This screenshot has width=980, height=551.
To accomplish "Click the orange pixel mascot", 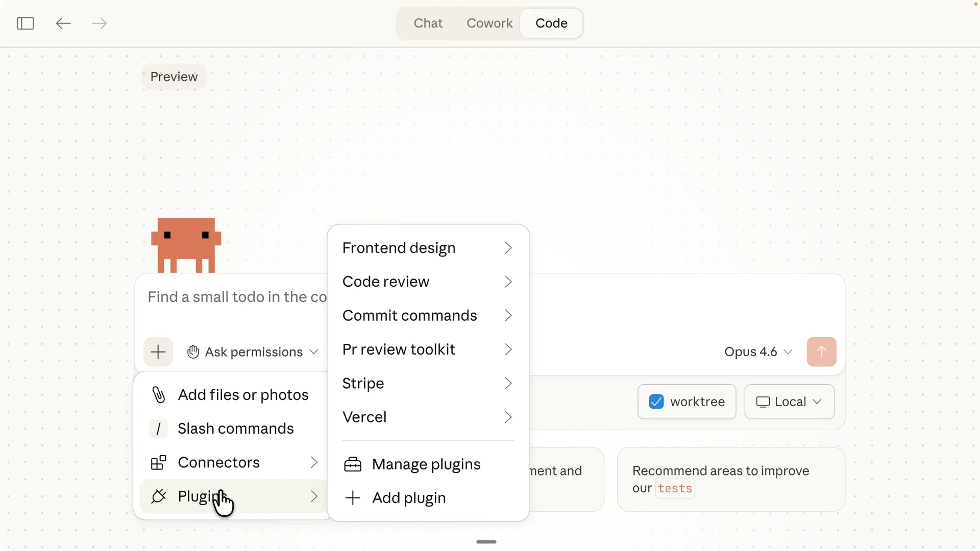I will [186, 245].
